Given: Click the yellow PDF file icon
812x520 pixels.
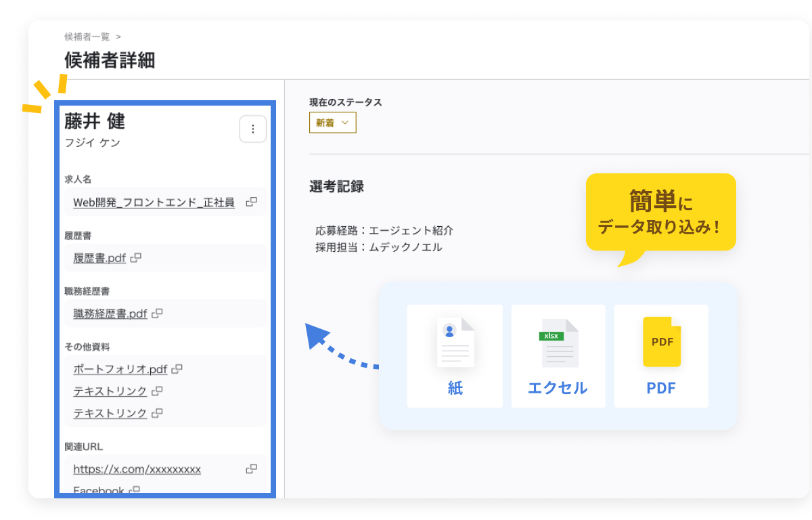Looking at the screenshot, I should [x=661, y=342].
